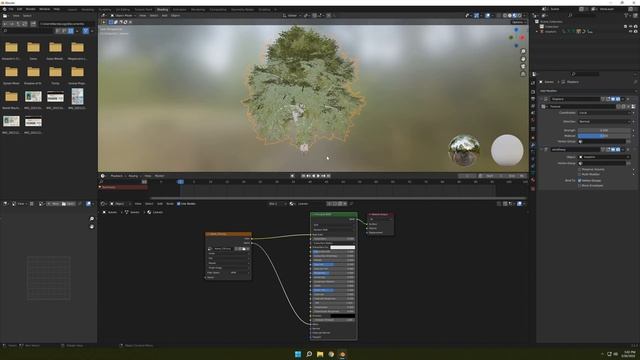
Task: Click viewport pan hand gizmo icon
Action: (523, 59)
